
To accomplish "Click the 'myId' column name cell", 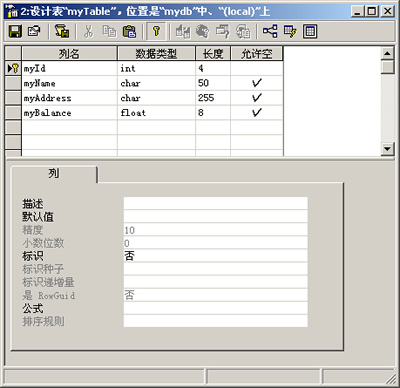I will pos(69,69).
